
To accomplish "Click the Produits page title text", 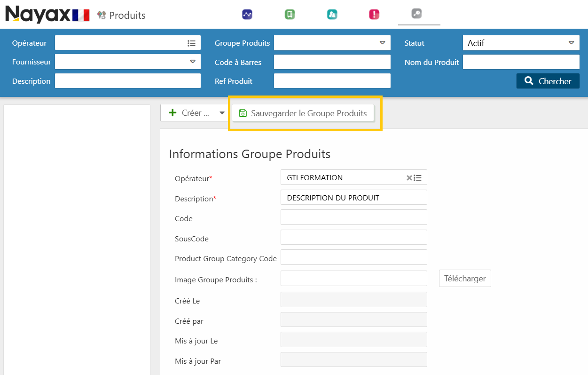I will [127, 16].
